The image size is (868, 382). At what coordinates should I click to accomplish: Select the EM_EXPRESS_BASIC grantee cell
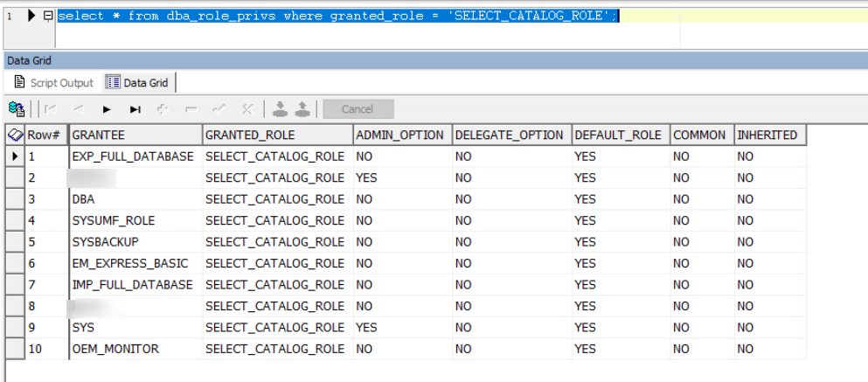135,263
